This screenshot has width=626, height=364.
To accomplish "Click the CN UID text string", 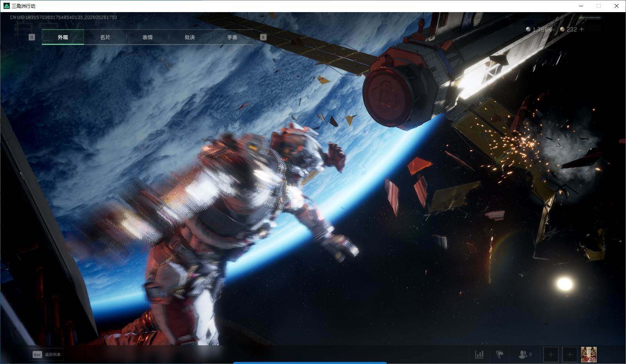I will tap(64, 17).
